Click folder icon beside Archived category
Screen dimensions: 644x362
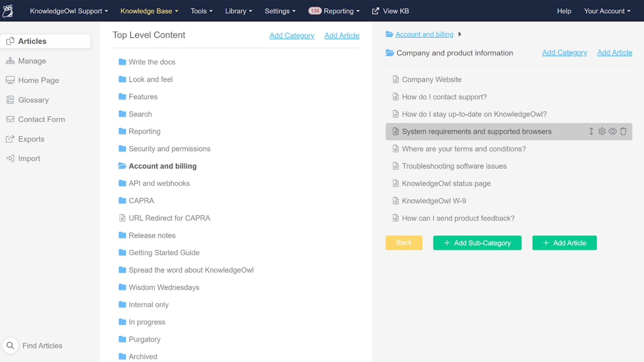[x=122, y=357]
